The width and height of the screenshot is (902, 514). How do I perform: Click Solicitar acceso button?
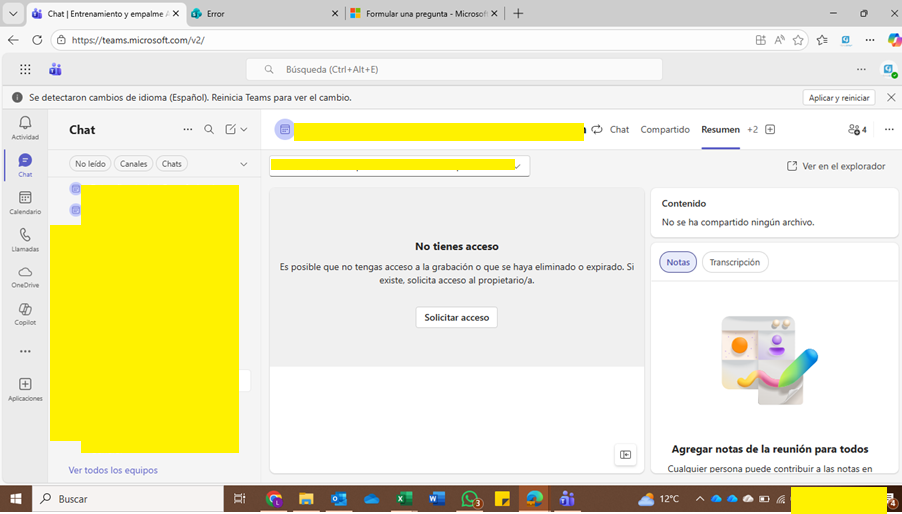click(x=457, y=317)
